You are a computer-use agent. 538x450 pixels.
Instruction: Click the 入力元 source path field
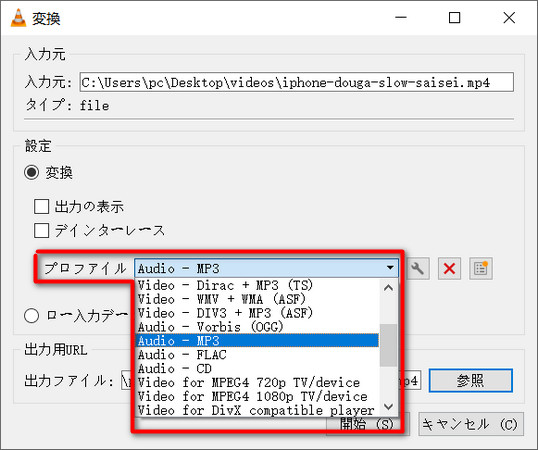(296, 82)
